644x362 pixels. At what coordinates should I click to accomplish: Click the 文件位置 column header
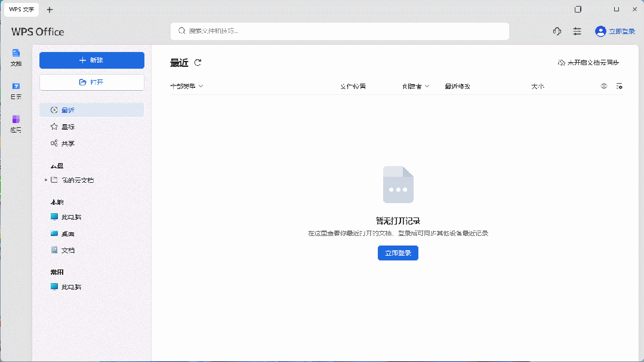pyautogui.click(x=353, y=86)
